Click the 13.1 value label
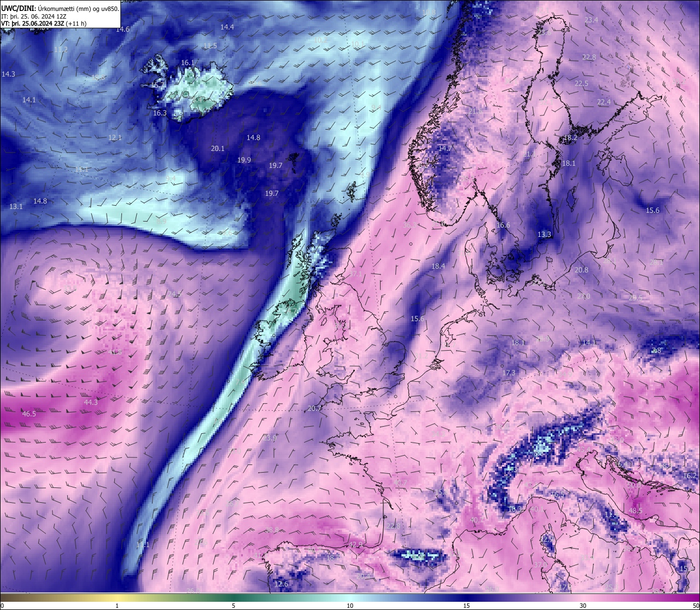Viewport: 700px width, 610px height. (x=16, y=207)
